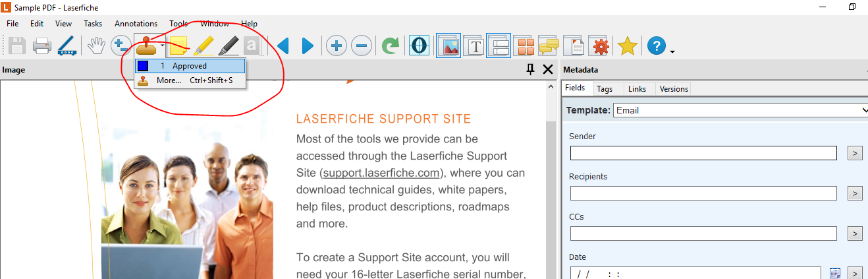The height and width of the screenshot is (279, 868).
Task: Click the arrow button beside Date
Action: click(x=854, y=273)
